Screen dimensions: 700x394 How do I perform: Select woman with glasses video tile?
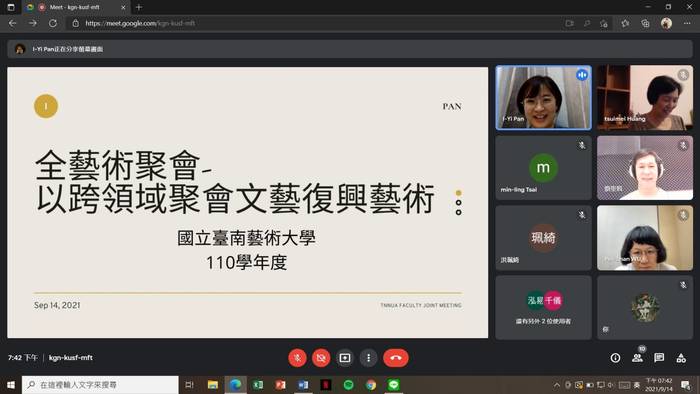pyautogui.click(x=645, y=237)
